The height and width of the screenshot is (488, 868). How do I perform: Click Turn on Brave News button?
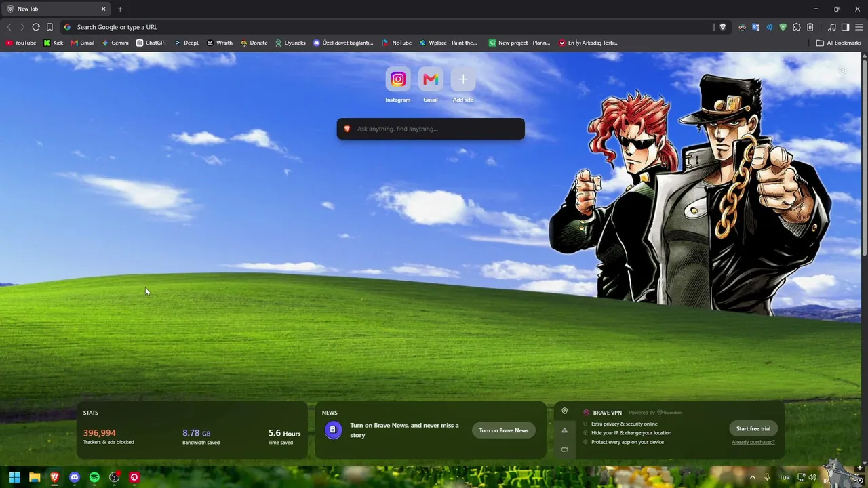coord(504,430)
